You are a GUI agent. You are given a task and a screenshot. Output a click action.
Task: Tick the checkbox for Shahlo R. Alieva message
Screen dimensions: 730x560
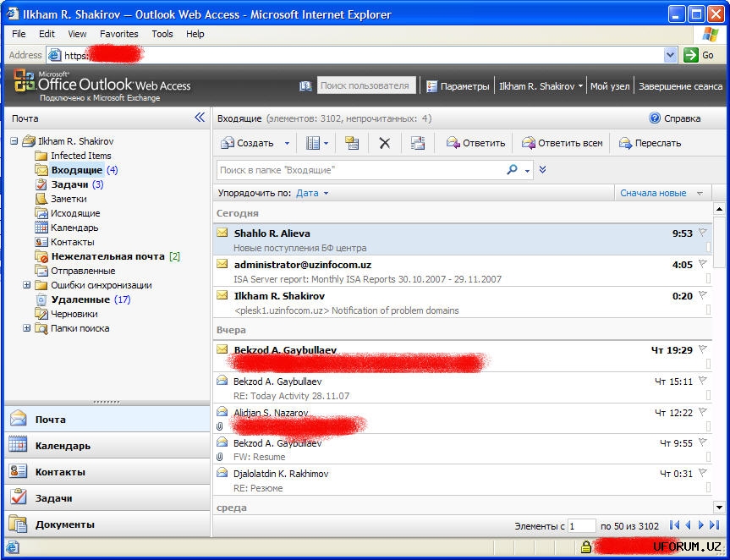[x=708, y=247]
